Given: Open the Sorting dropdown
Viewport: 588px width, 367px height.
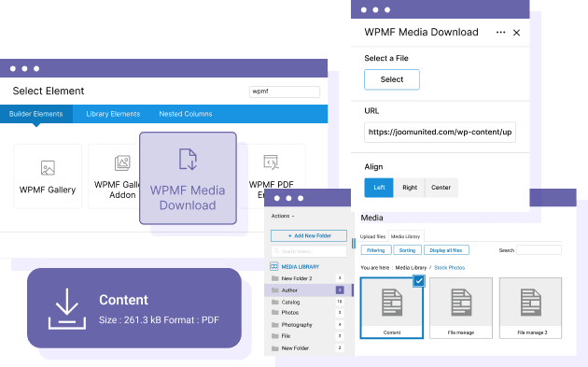Looking at the screenshot, I should pos(407,250).
